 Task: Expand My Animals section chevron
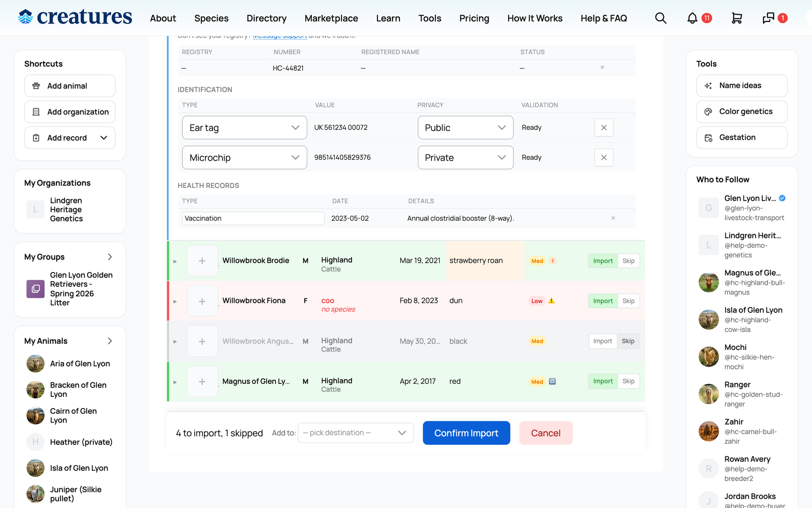click(x=110, y=341)
